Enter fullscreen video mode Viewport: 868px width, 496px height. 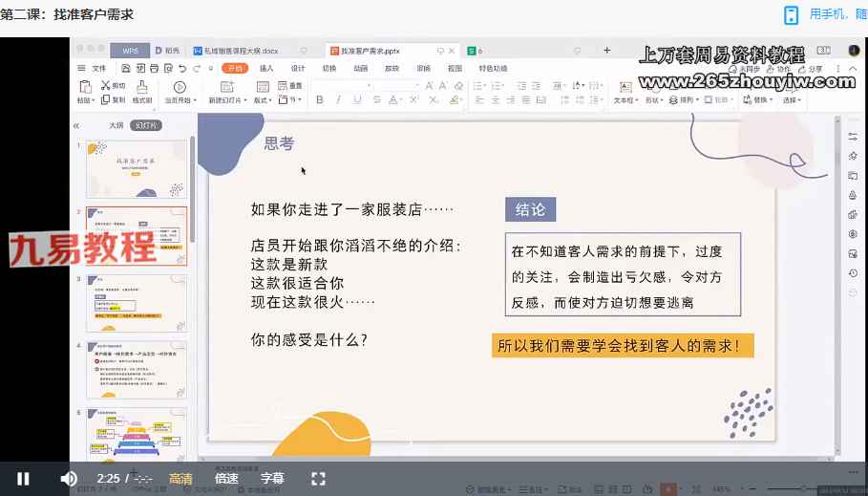pos(319,478)
